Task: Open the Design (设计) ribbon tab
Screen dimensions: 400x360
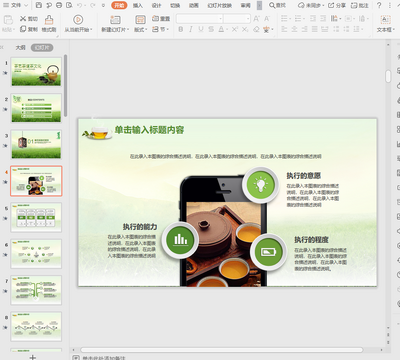Action: pos(156,5)
